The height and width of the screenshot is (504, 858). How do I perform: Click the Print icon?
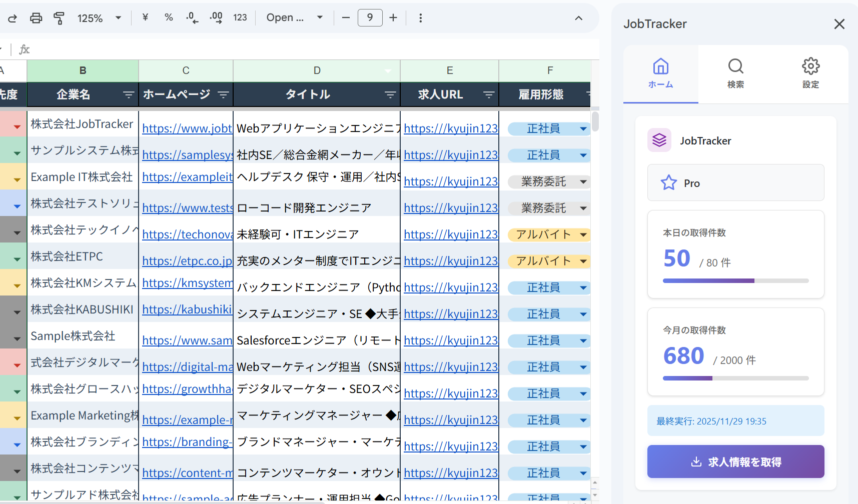coord(36,17)
